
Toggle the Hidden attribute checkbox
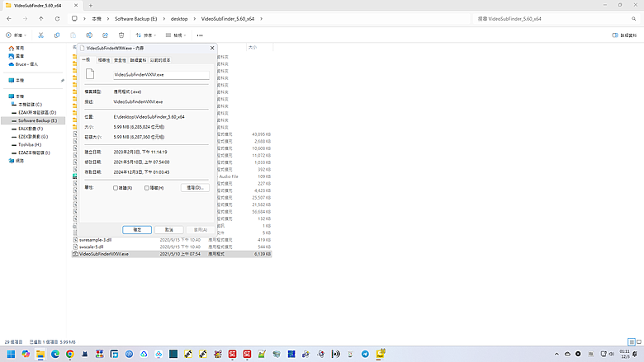click(x=147, y=188)
